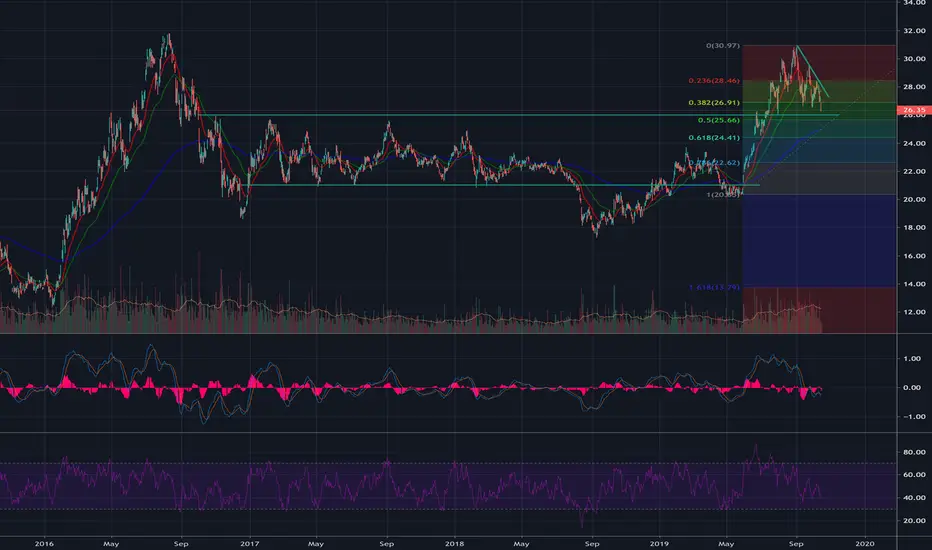The width and height of the screenshot is (932, 550).
Task: Click the 0.382(26.91) Fibonacci label
Action: pyautogui.click(x=714, y=103)
